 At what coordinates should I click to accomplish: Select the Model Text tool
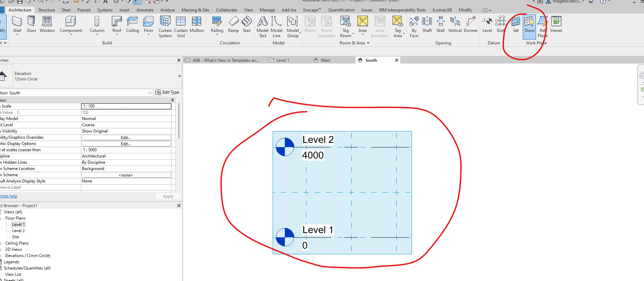click(263, 27)
